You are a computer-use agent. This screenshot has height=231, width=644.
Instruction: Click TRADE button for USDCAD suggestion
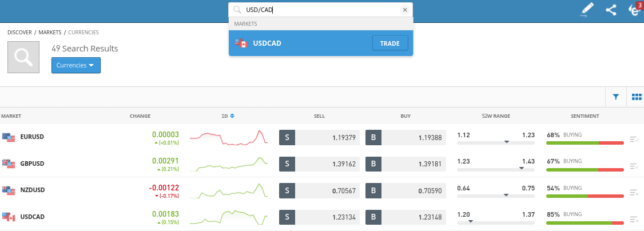pyautogui.click(x=389, y=43)
